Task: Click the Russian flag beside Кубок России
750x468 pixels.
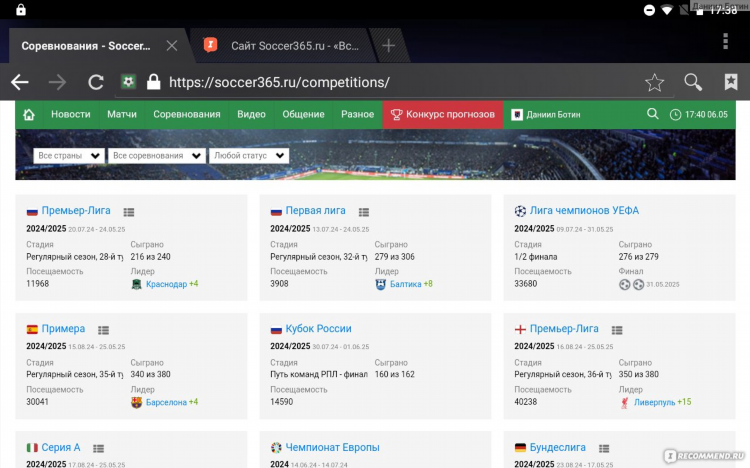Action: [276, 330]
